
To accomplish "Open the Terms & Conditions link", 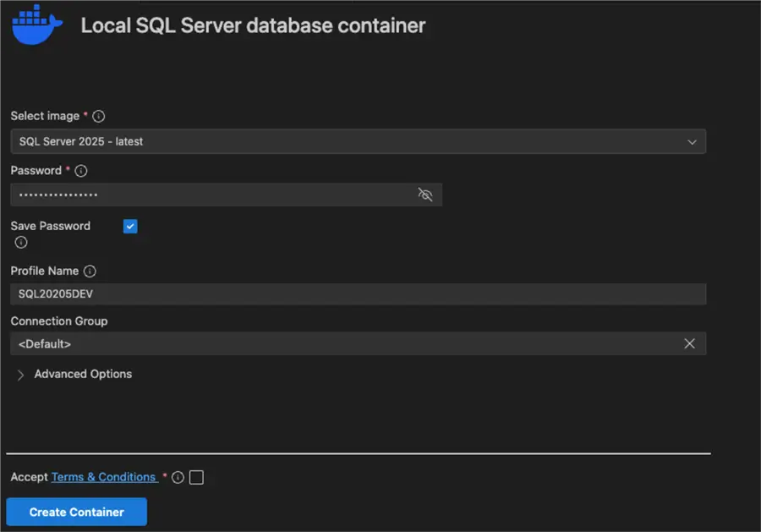I will coord(103,477).
